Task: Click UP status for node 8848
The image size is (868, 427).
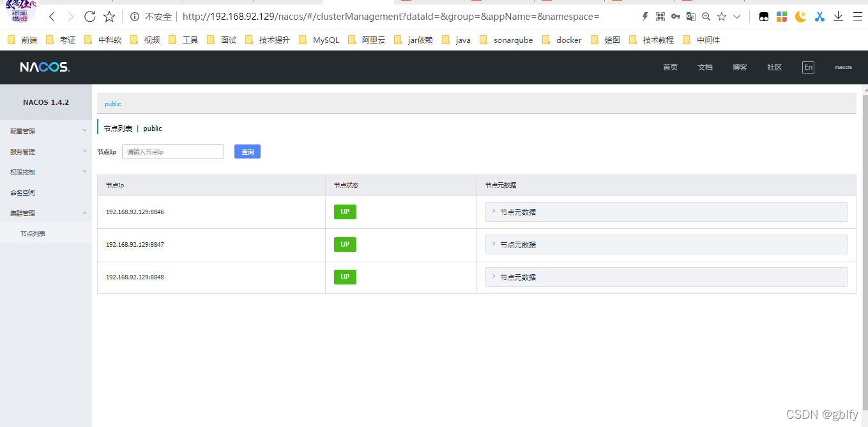Action: click(x=345, y=277)
